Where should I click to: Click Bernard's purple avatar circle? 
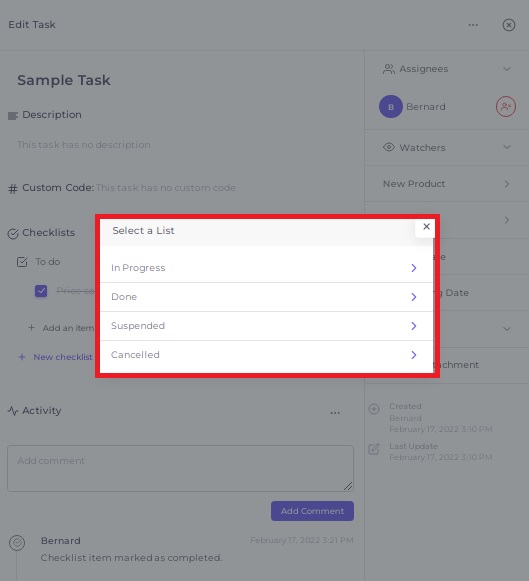coord(390,107)
